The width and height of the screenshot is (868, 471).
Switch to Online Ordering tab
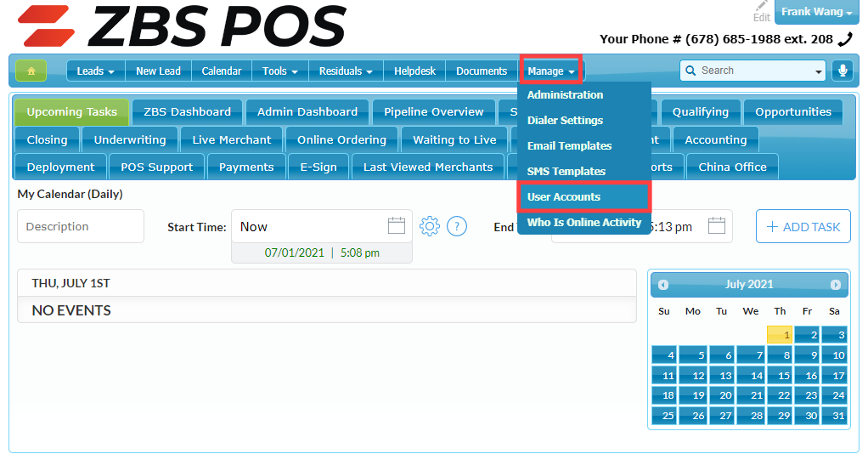click(x=341, y=139)
